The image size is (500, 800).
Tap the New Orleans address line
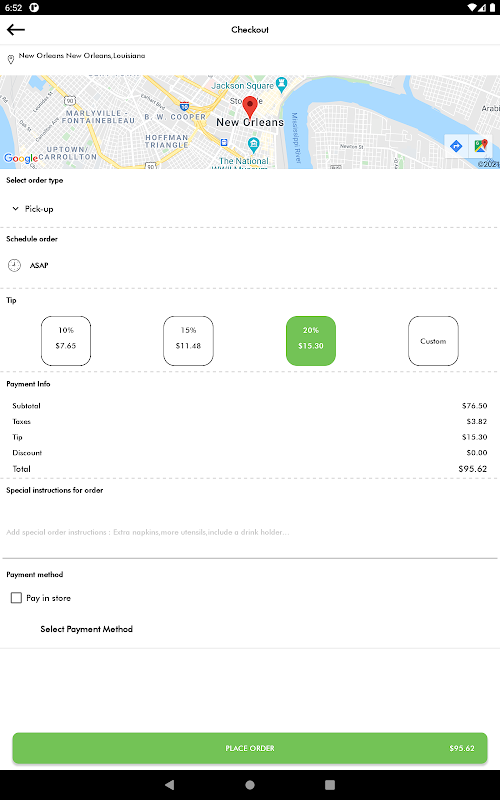pos(82,56)
